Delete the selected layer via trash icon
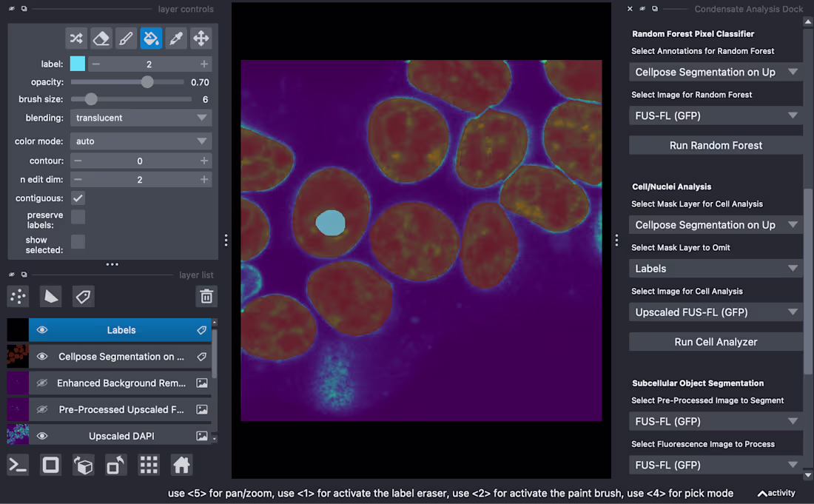The height and width of the screenshot is (504, 814). click(x=206, y=296)
